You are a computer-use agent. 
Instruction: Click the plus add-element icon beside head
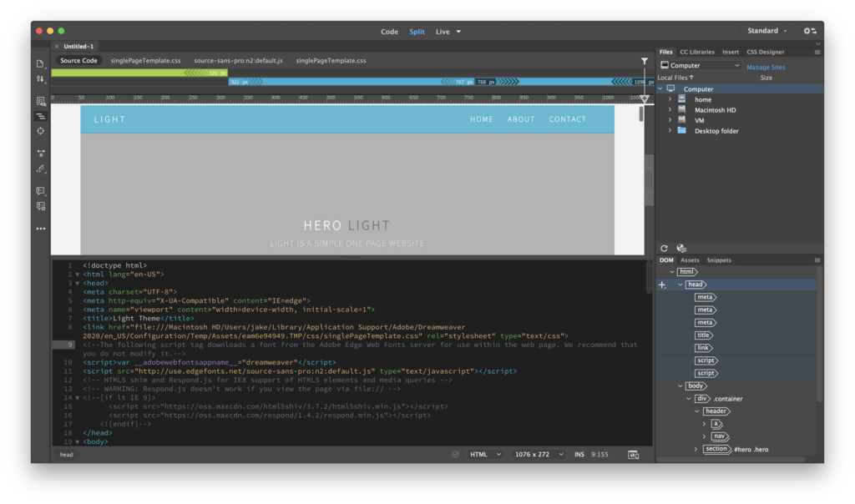tap(662, 285)
